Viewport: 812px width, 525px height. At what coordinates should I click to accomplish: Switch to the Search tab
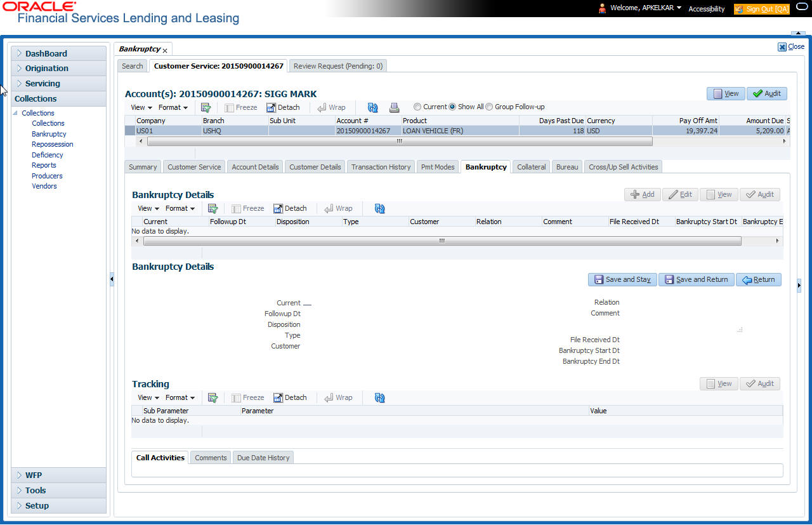(133, 66)
